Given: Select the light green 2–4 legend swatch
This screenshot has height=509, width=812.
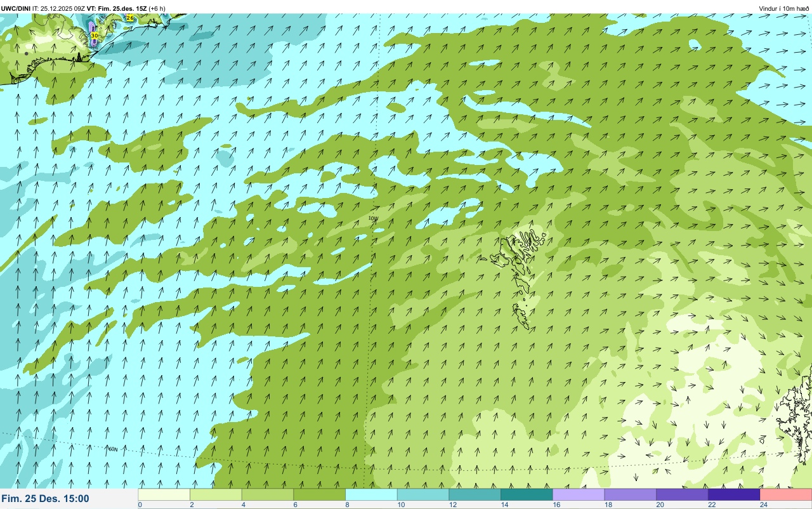Looking at the screenshot, I should click(x=216, y=494).
